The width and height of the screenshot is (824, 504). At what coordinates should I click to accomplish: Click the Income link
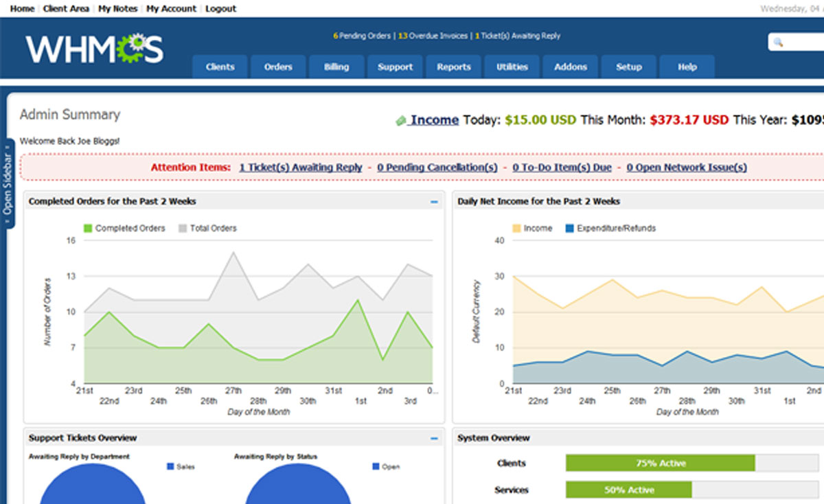tap(434, 120)
